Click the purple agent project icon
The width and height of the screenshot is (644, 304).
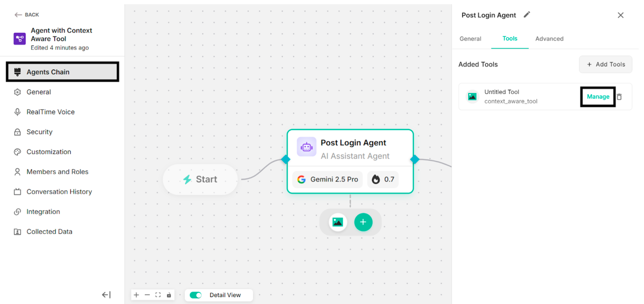20,39
